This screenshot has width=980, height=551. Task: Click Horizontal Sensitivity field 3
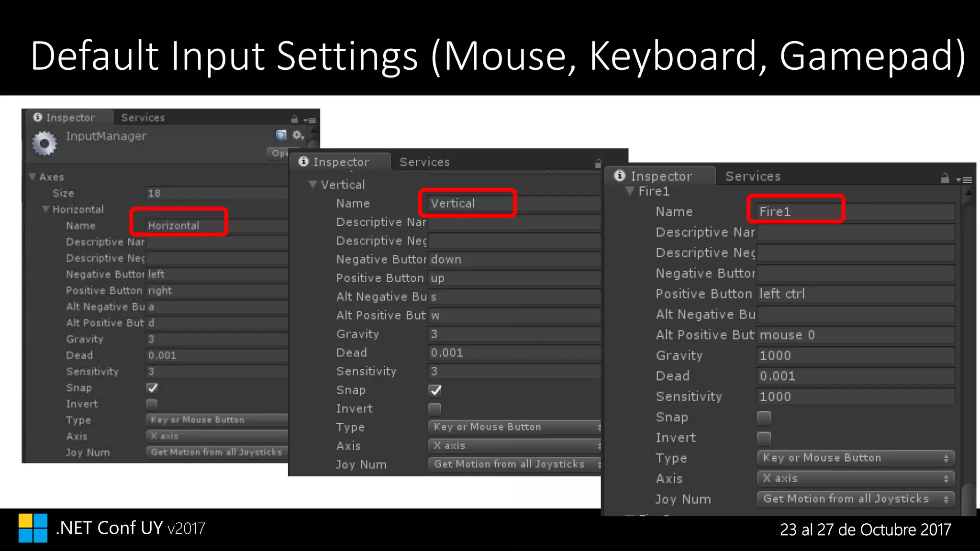click(217, 372)
